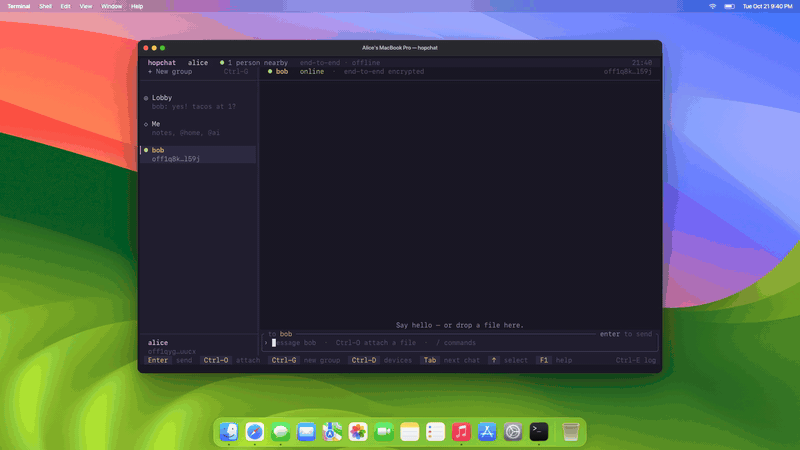Screen dimensions: 800x450
Task: Open Messages app in dock
Action: [281, 432]
